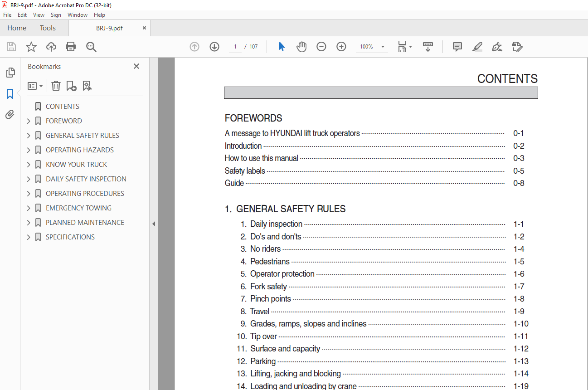The width and height of the screenshot is (588, 390).
Task: Save the file with the floppy disk icon
Action: [x=11, y=47]
